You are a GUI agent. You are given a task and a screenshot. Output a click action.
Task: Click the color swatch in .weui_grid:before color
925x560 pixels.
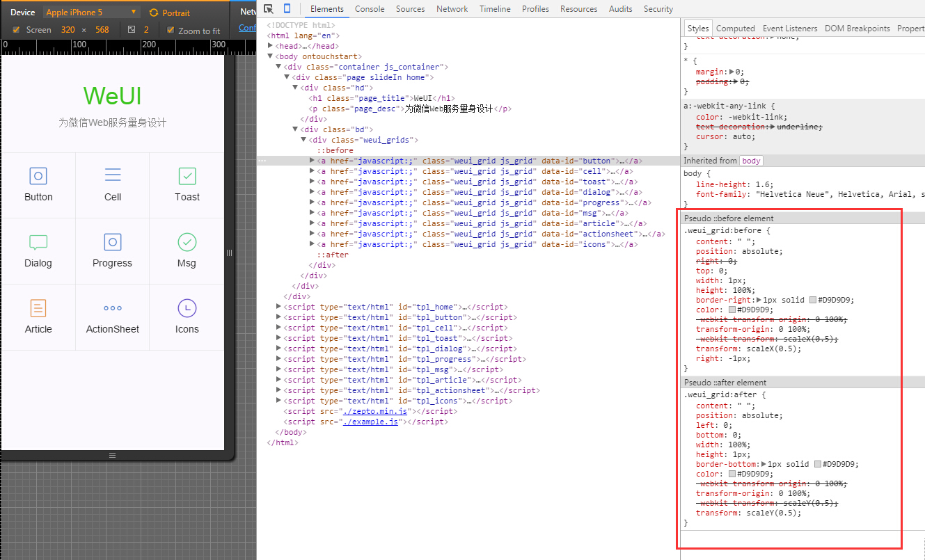pyautogui.click(x=732, y=310)
